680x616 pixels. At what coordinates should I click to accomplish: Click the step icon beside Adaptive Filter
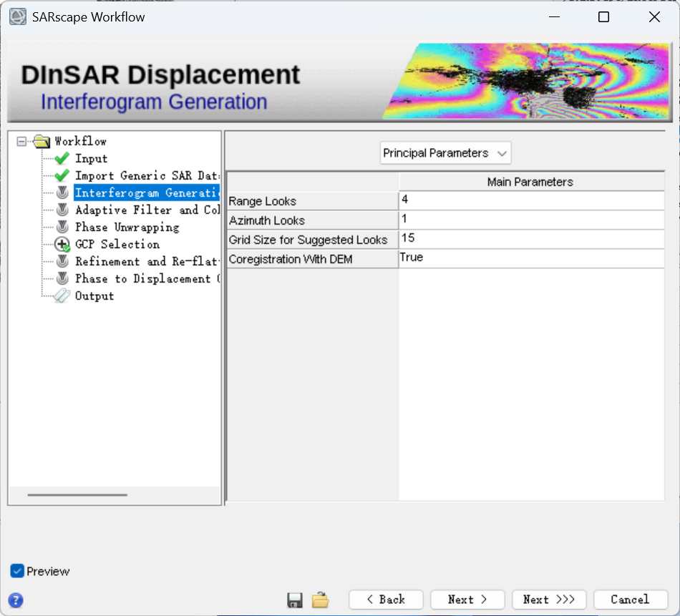pos(62,210)
